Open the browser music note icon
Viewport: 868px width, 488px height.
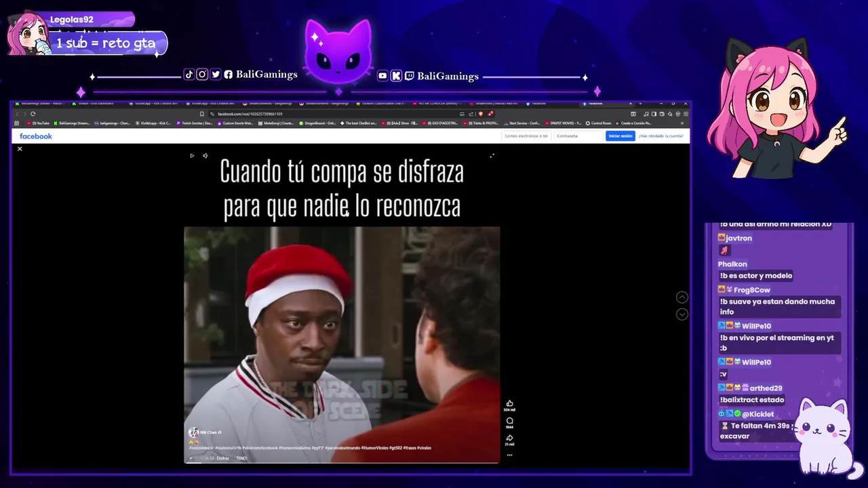tap(646, 114)
